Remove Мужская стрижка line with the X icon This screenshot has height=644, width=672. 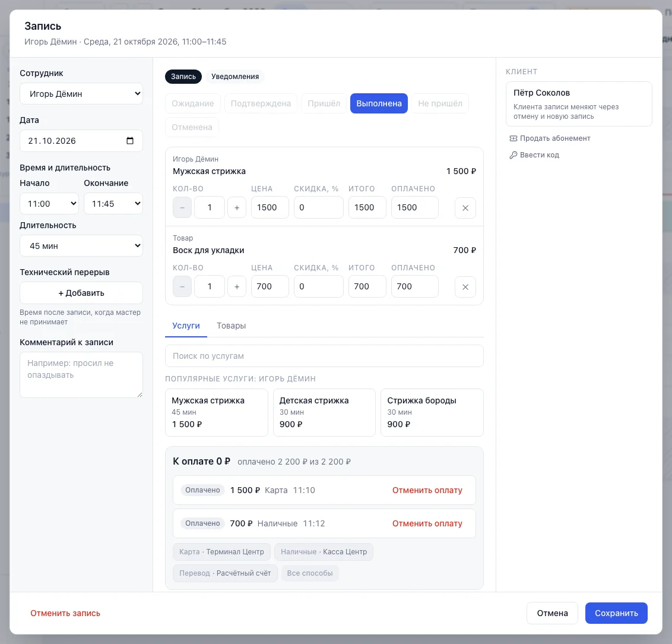tap(465, 208)
